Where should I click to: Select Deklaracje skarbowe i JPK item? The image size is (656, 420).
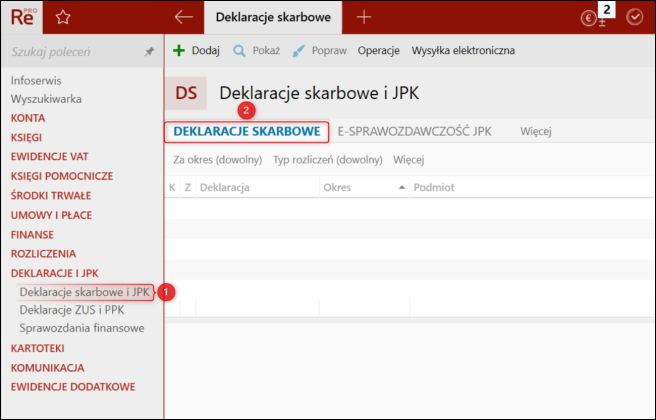point(85,292)
